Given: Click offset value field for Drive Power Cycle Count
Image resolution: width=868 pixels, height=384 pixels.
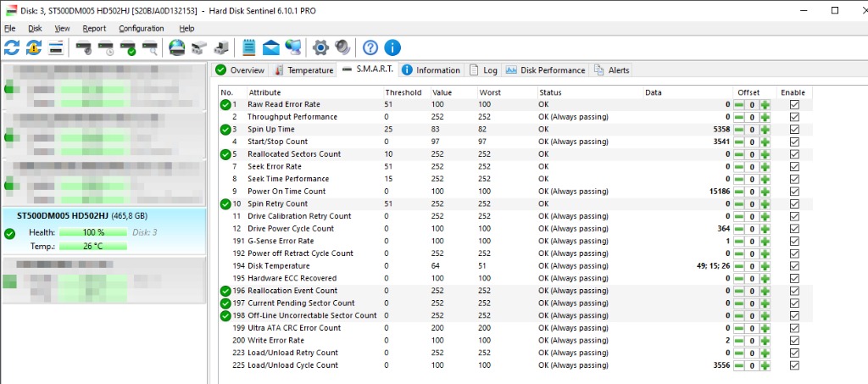Looking at the screenshot, I should point(753,229).
